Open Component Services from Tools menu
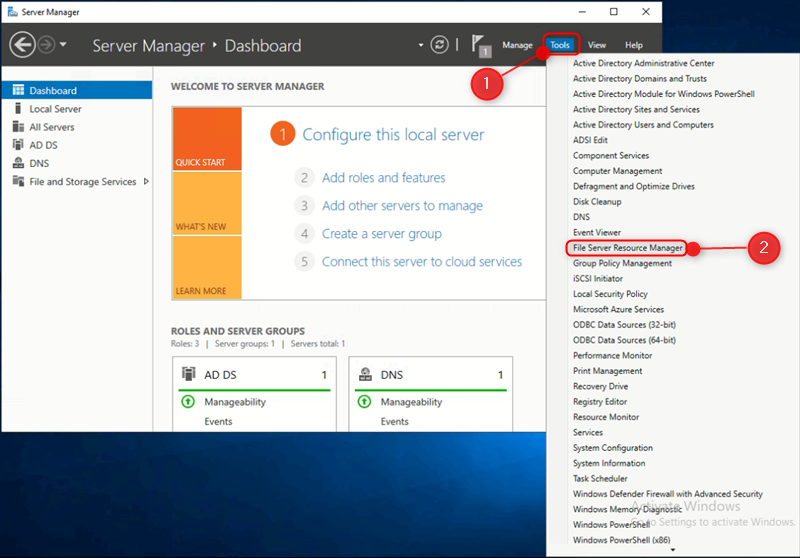This screenshot has height=558, width=800. coord(611,156)
